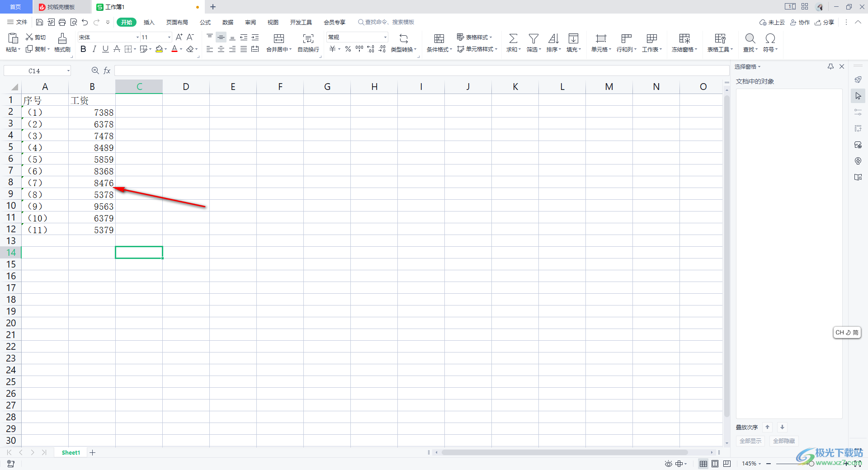The height and width of the screenshot is (470, 868).
Task: Click Hide All (全部隐藏) button
Action: click(784, 441)
